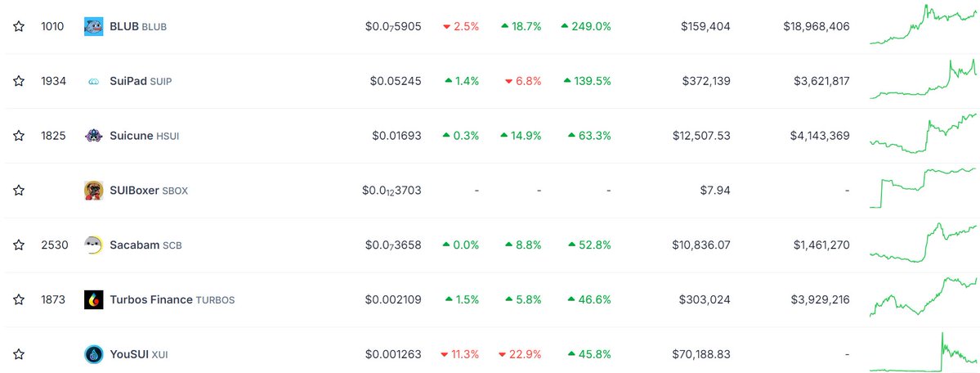
Task: View YouSUI 7-day sparkline chart
Action: point(923,353)
